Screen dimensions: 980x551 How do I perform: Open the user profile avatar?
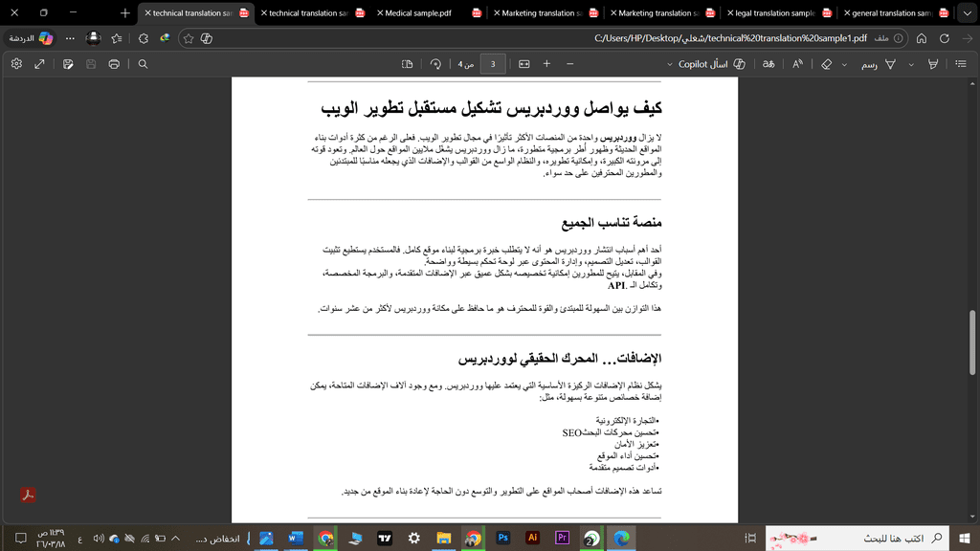click(x=93, y=38)
